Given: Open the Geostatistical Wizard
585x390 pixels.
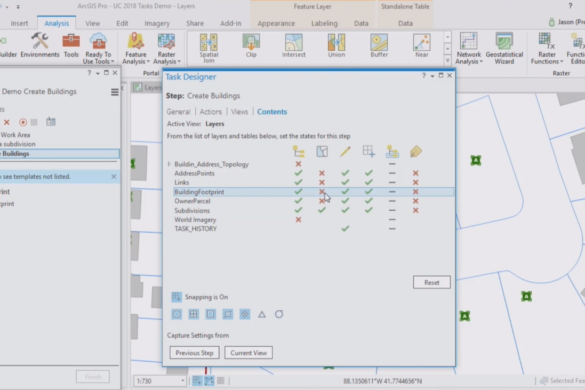Looking at the screenshot, I should point(504,48).
